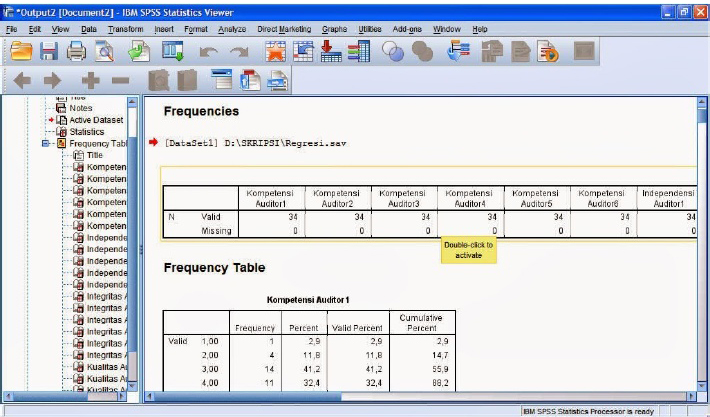Collapse the Frequency Table node in the outline
The width and height of the screenshot is (710, 417).
coord(46,143)
